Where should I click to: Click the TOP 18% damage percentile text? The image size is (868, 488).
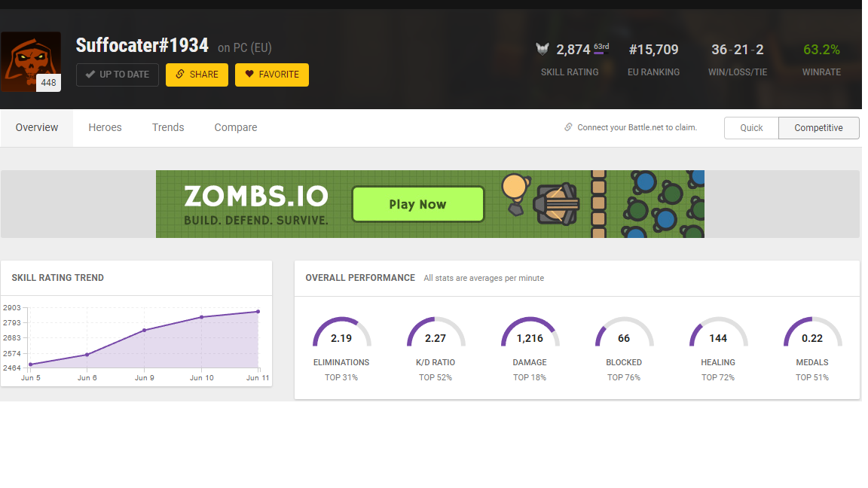point(530,377)
